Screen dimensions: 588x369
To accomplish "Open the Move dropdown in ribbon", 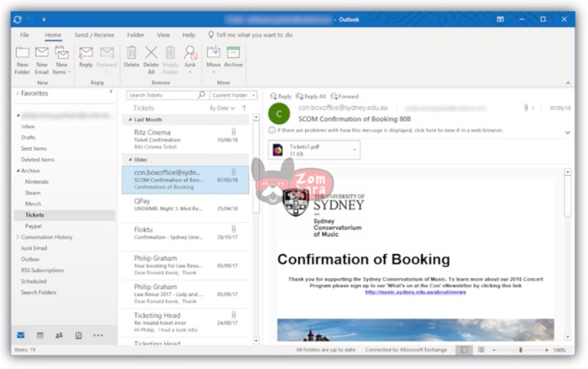I will click(x=213, y=60).
